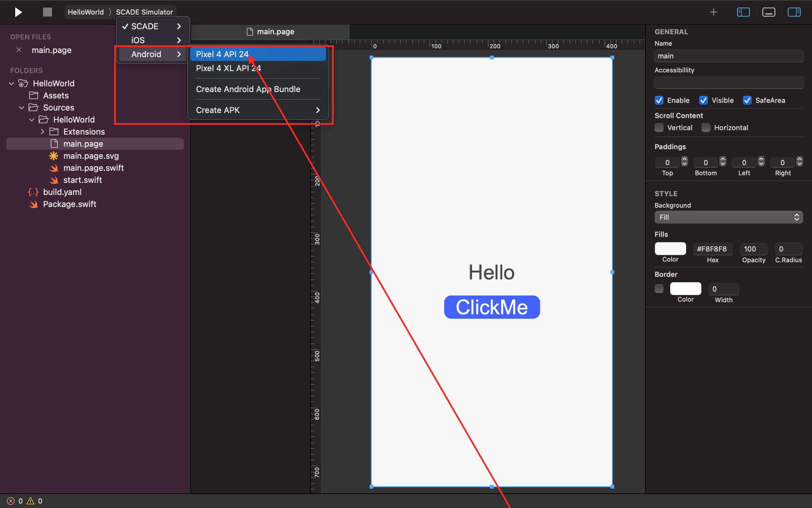This screenshot has height=508, width=812.
Task: Expand the Extensions folder chevron
Action: point(42,132)
